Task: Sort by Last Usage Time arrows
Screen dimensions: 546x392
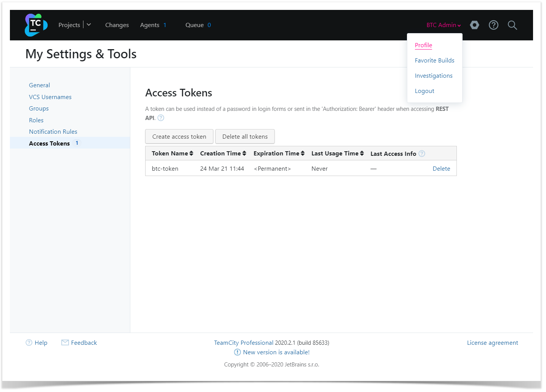Action: tap(362, 153)
